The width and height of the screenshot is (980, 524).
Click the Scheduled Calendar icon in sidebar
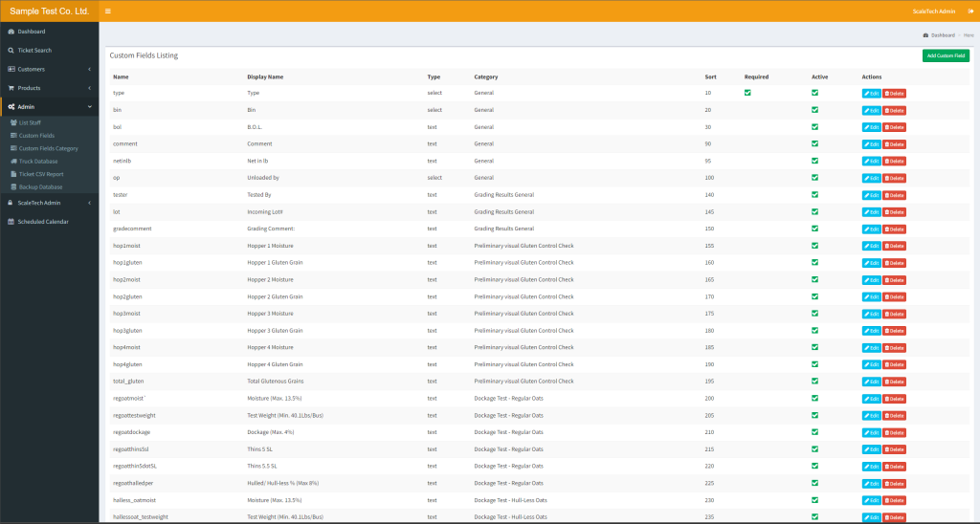pyautogui.click(x=11, y=221)
